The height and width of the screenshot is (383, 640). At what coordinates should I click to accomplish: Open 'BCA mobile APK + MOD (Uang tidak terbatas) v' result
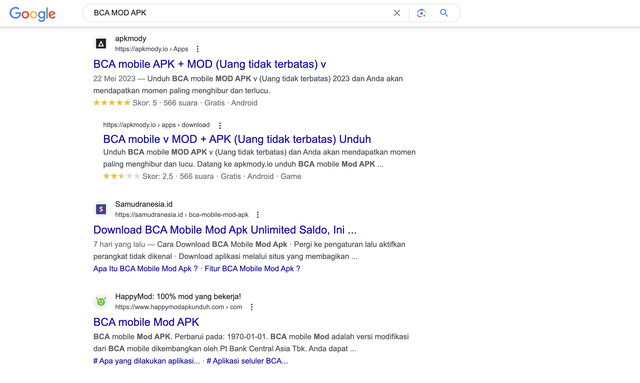click(209, 64)
